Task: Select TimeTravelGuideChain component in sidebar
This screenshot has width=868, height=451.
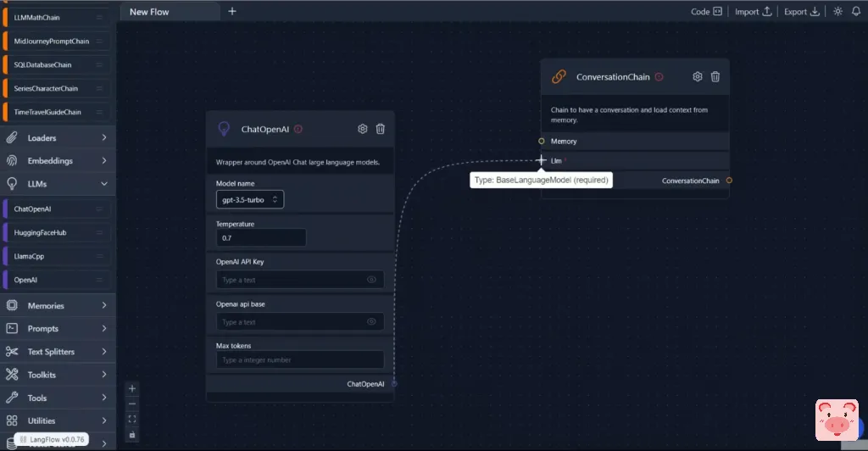Action: click(57, 112)
